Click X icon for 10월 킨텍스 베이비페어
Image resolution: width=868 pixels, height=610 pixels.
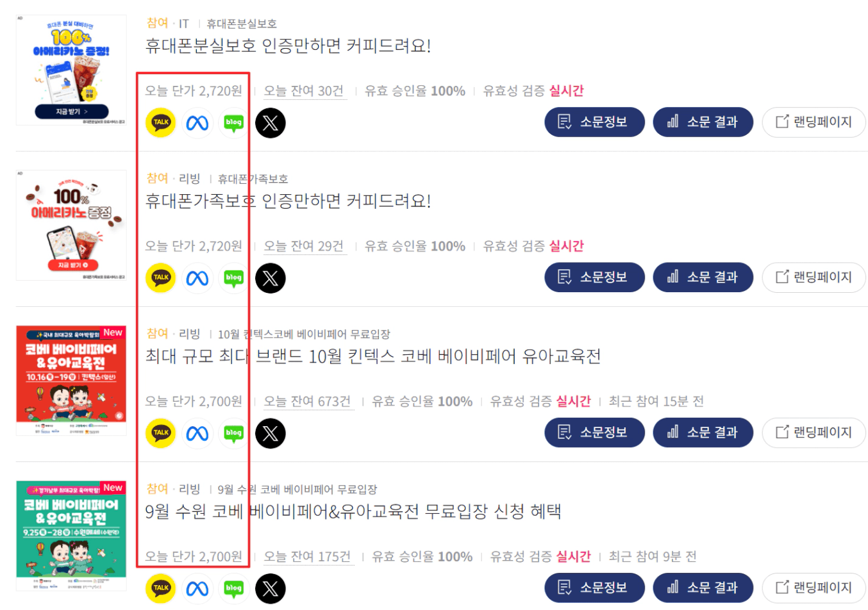tap(271, 433)
